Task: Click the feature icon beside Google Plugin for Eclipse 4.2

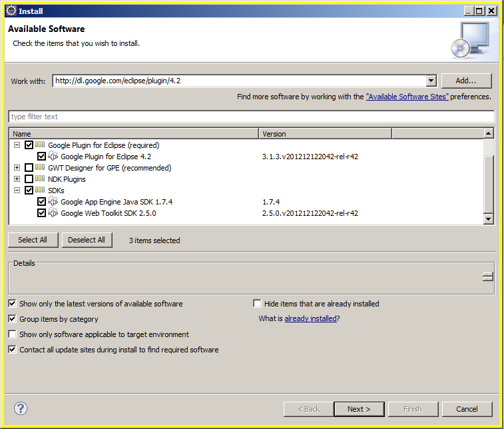Action: 53,157
